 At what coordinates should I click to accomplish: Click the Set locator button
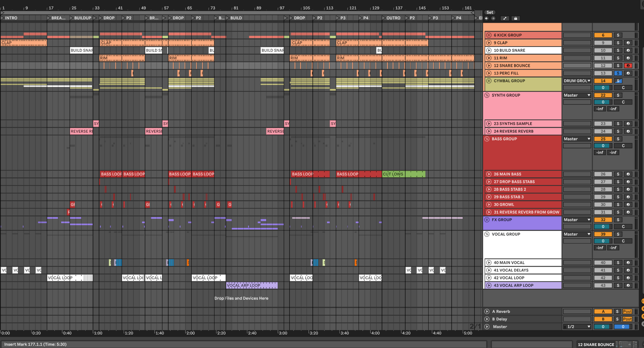click(x=489, y=12)
